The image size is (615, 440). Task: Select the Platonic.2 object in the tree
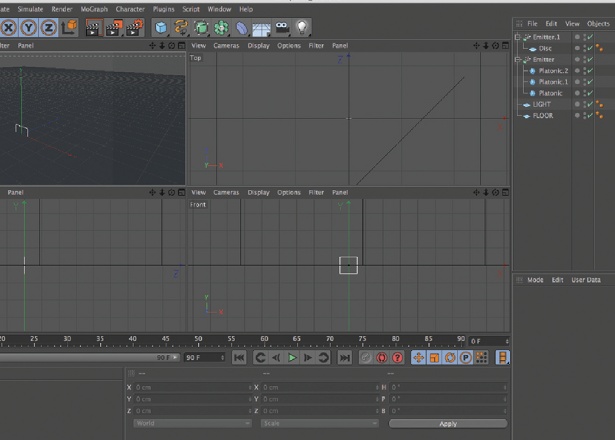point(552,71)
